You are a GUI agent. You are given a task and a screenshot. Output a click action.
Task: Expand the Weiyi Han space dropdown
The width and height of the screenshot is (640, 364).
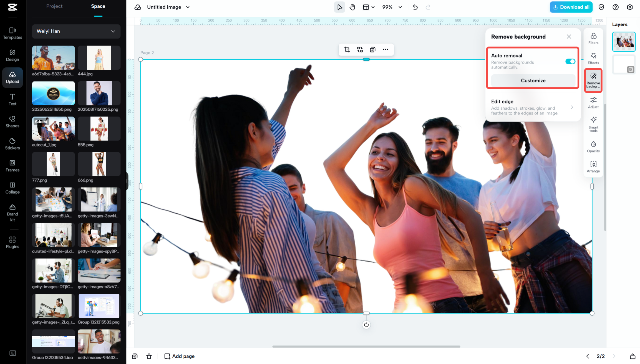(x=76, y=31)
